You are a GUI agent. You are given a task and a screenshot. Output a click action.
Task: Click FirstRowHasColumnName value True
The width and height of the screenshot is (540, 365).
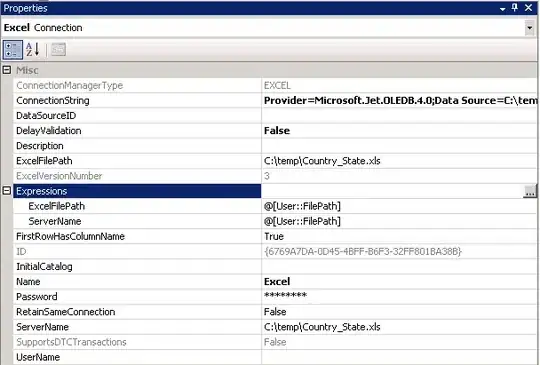click(x=274, y=237)
